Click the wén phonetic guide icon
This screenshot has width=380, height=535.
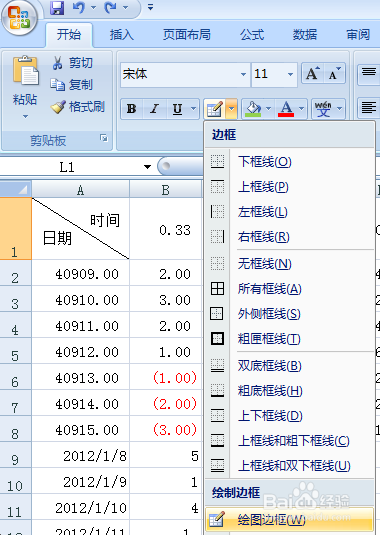tap(323, 109)
